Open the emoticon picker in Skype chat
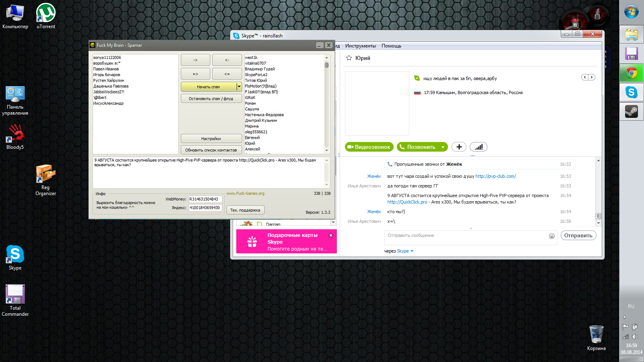 point(552,236)
